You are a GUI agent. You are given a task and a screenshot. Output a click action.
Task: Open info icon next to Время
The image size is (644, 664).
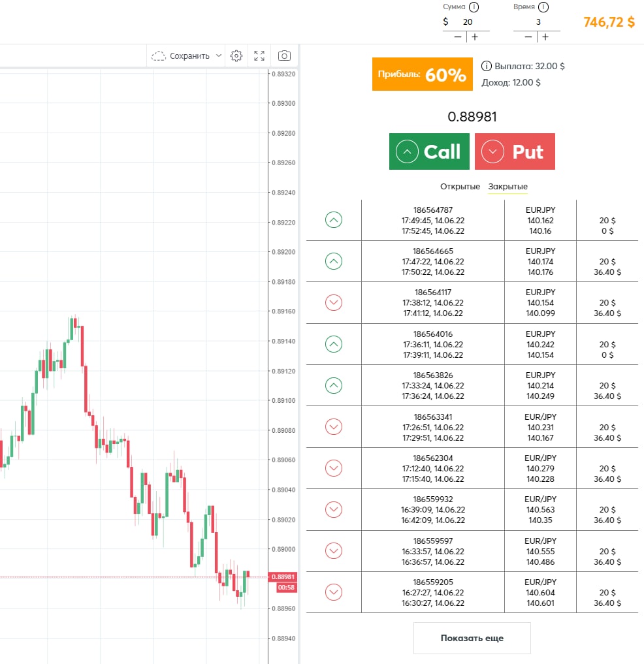(543, 7)
